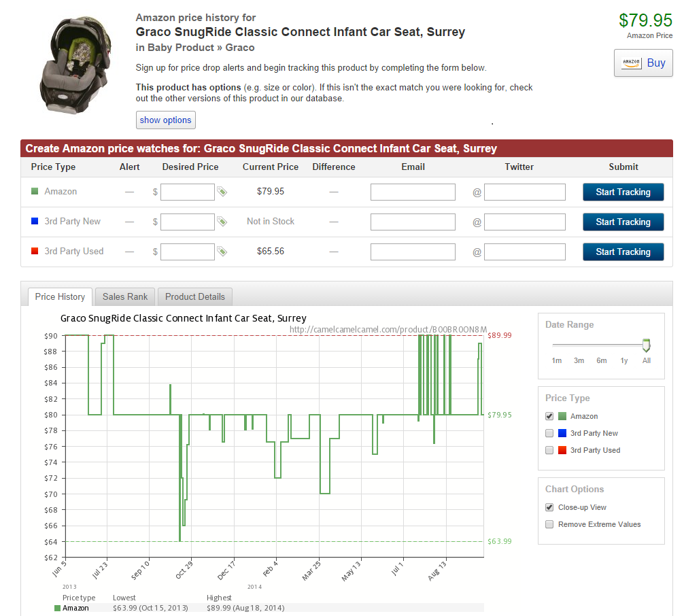Click the $63.99 green label beside chart
Image resolution: width=684 pixels, height=616 pixels.
pyautogui.click(x=500, y=541)
